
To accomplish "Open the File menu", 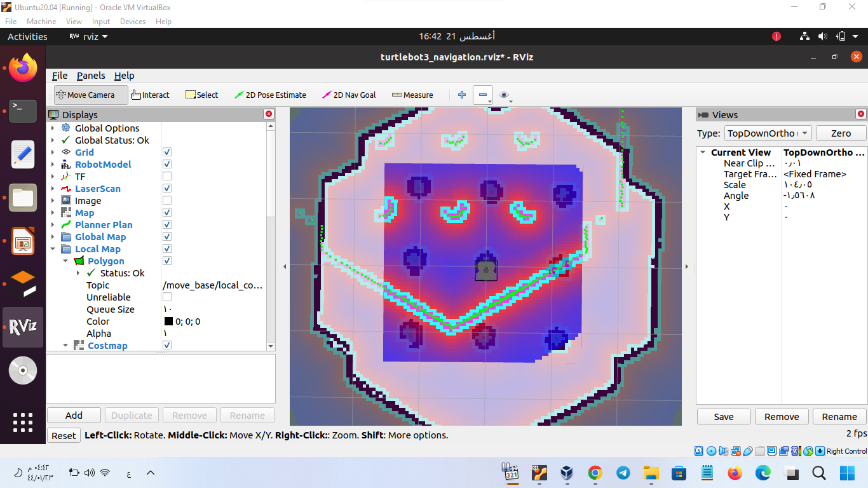I will pyautogui.click(x=60, y=76).
